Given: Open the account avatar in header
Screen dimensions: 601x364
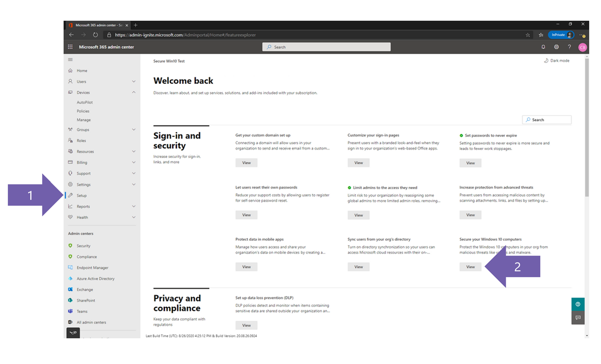Looking at the screenshot, I should click(x=583, y=47).
